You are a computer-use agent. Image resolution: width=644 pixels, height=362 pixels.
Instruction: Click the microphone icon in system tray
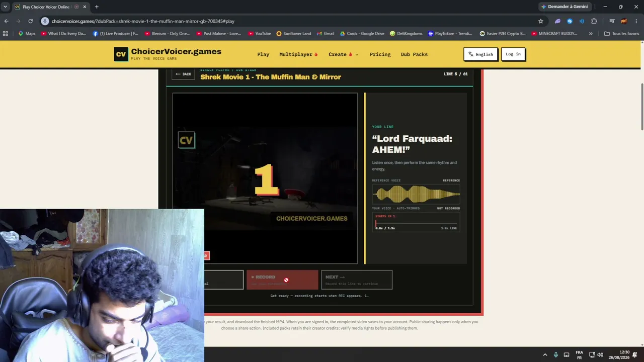coord(555,355)
